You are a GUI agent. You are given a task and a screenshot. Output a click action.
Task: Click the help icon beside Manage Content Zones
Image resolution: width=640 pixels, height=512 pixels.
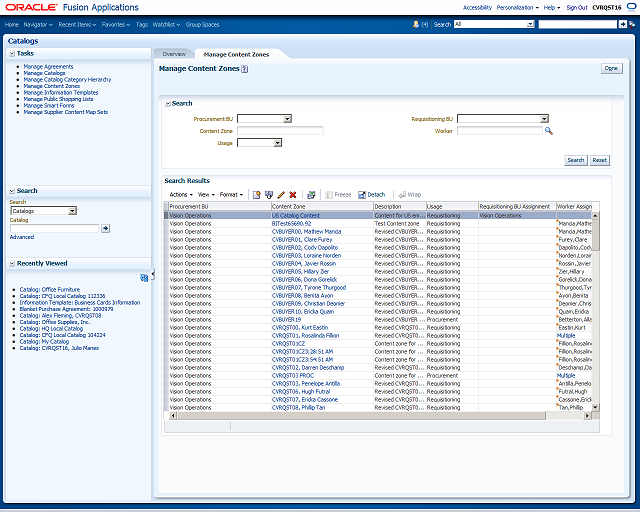(244, 69)
